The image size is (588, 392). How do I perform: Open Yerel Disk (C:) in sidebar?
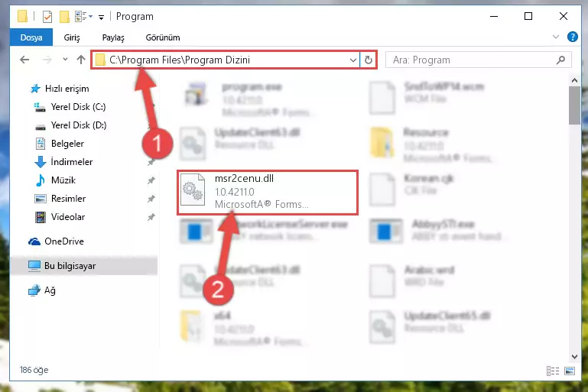click(x=79, y=107)
